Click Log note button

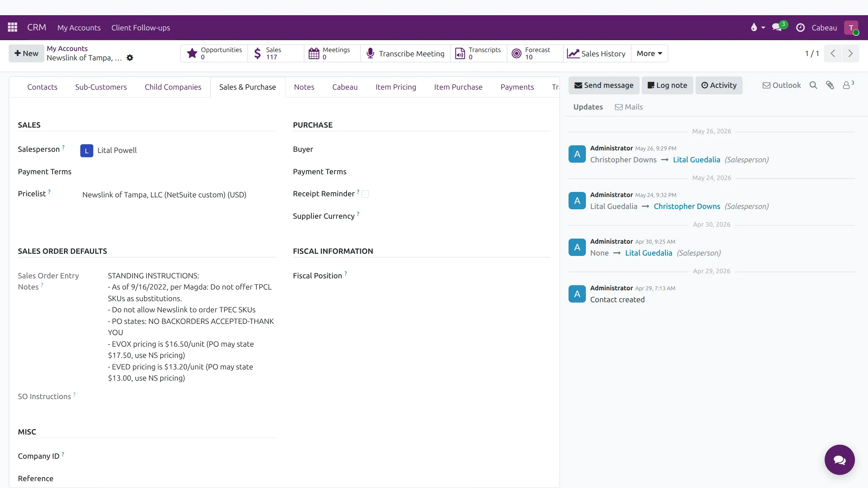click(667, 85)
